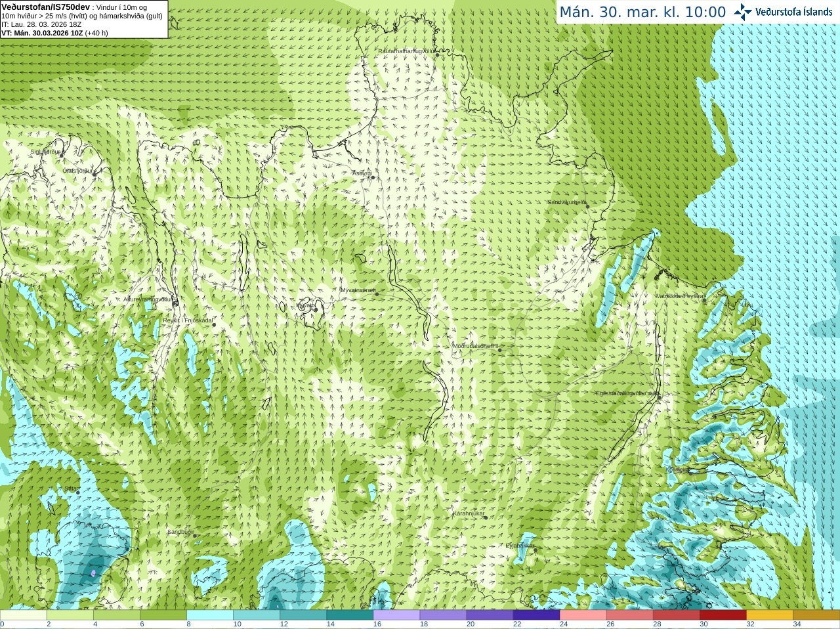
Task: Pick the yellow 32-34 legend swatch
Action: 770,615
